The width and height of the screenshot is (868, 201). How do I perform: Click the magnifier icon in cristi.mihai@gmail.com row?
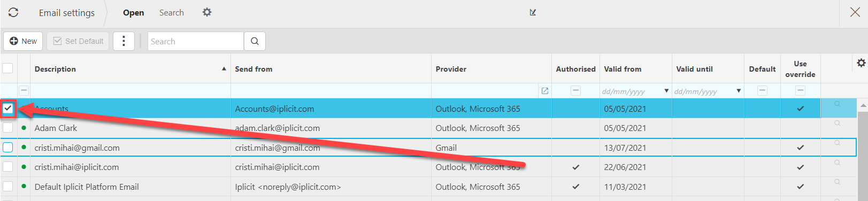coord(838,143)
